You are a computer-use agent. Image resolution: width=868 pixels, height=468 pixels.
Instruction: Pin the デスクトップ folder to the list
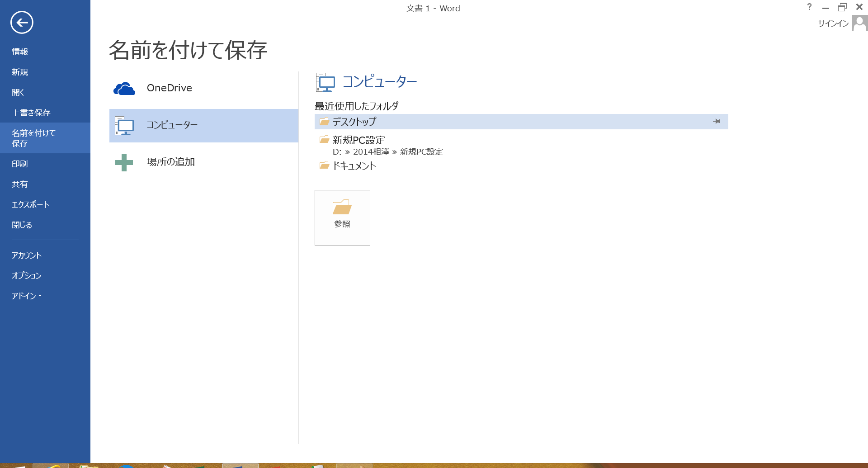pos(717,121)
